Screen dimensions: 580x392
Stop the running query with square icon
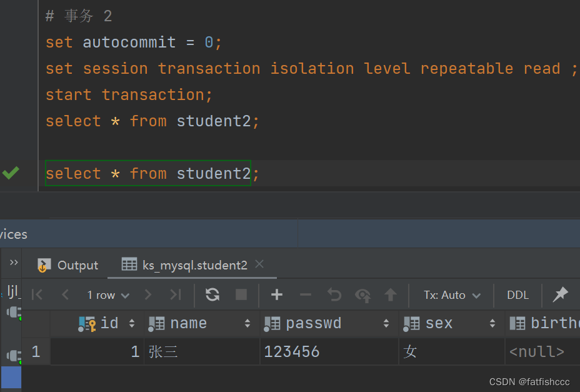point(241,294)
